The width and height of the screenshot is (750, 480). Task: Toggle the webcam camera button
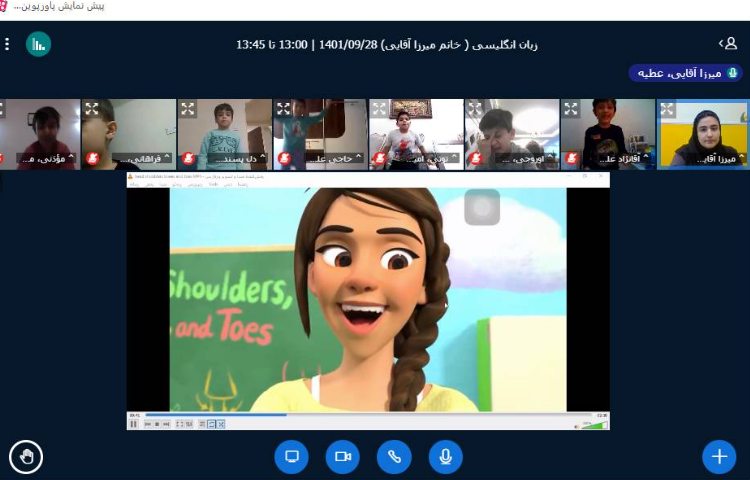(342, 457)
